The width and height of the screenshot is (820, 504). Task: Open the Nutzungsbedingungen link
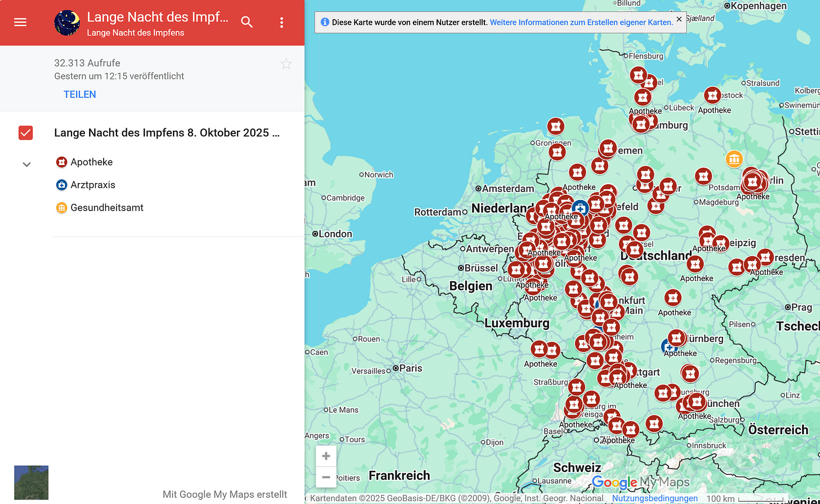click(655, 498)
